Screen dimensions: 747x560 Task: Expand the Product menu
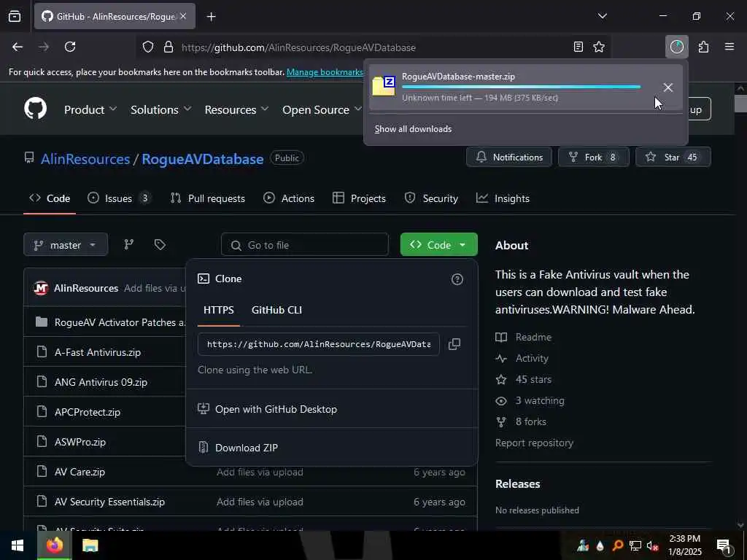point(90,109)
